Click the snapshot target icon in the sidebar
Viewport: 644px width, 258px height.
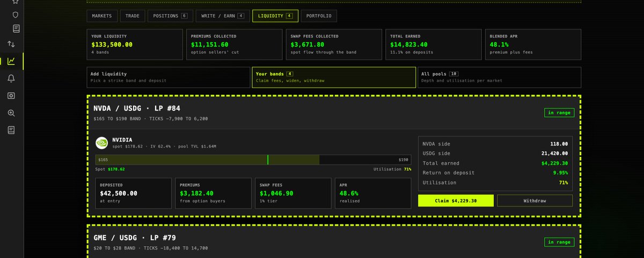[11, 96]
